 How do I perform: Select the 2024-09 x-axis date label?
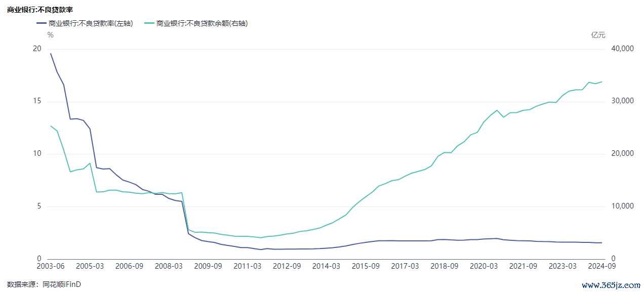point(601,266)
